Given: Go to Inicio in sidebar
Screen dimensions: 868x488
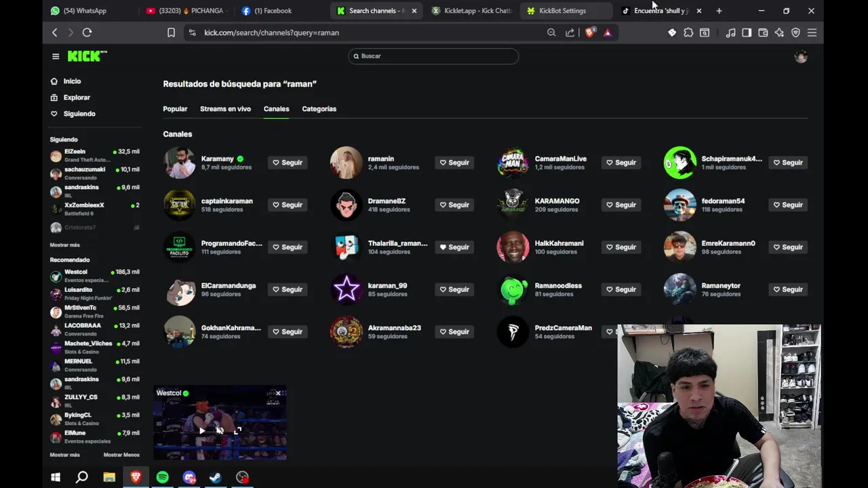Looking at the screenshot, I should tap(72, 81).
